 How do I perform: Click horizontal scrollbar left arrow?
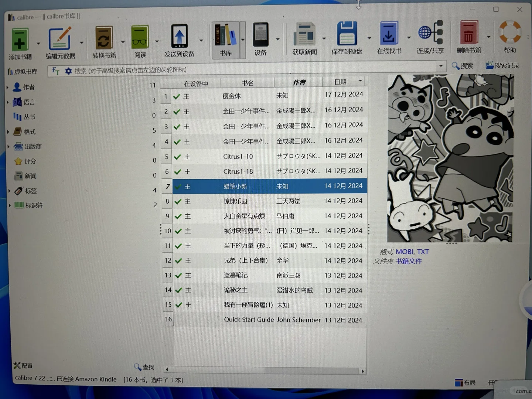click(167, 369)
